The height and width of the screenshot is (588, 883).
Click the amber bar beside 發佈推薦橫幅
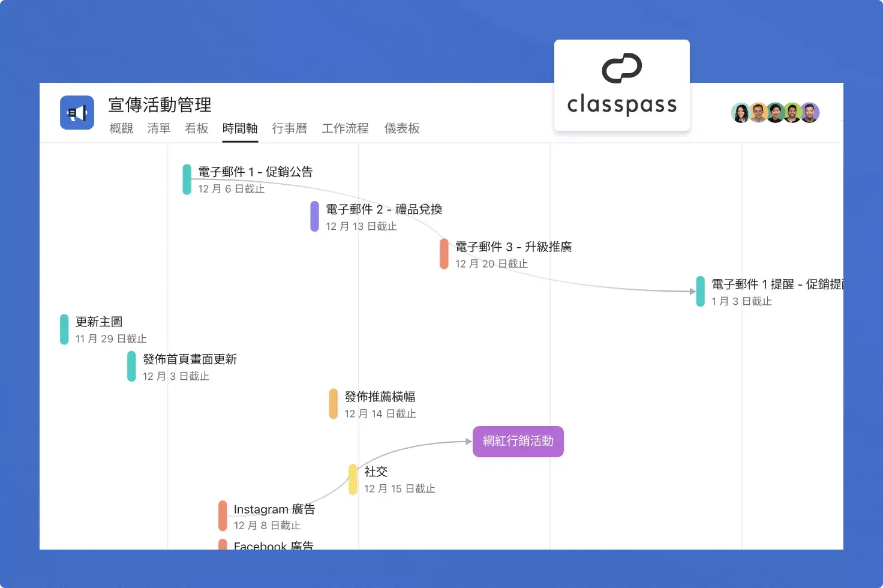pyautogui.click(x=334, y=404)
